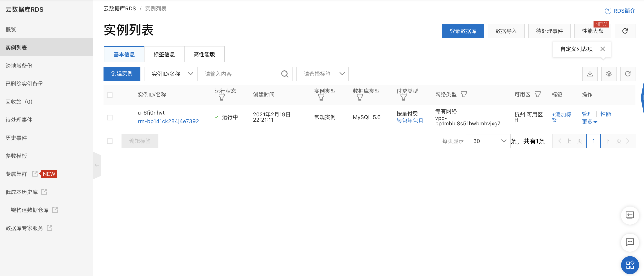Click the blue apps grid floating button
This screenshot has height=276, width=644.
coord(630,265)
